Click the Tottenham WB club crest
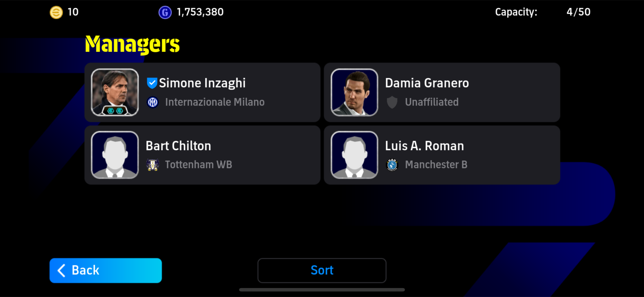644x297 pixels. 152,165
